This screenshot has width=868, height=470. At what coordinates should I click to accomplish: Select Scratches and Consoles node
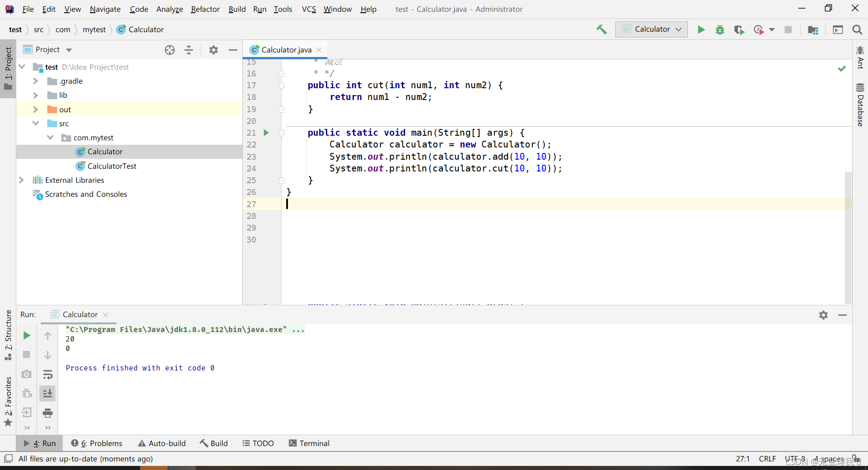86,194
